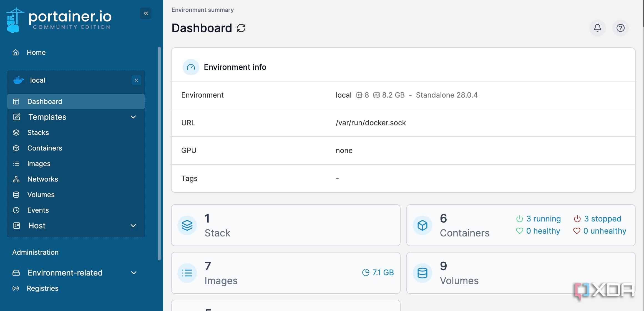Click the 0 unhealthy status text
Viewport: 644px width, 311px height.
point(605,231)
